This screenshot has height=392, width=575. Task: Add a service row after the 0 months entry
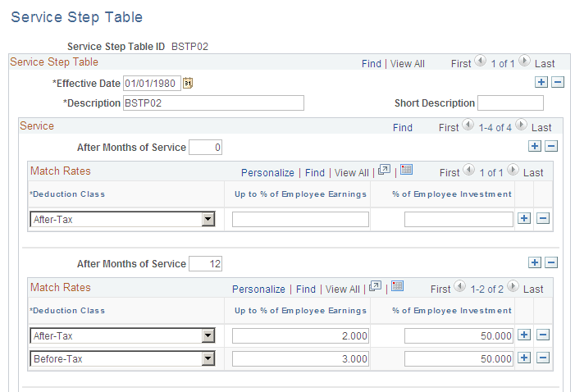(x=534, y=146)
